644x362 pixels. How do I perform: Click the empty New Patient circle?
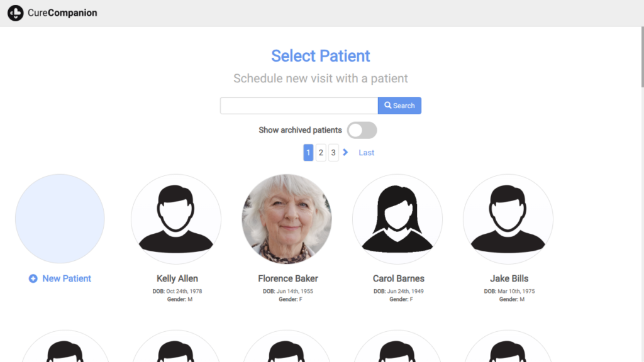(x=60, y=219)
